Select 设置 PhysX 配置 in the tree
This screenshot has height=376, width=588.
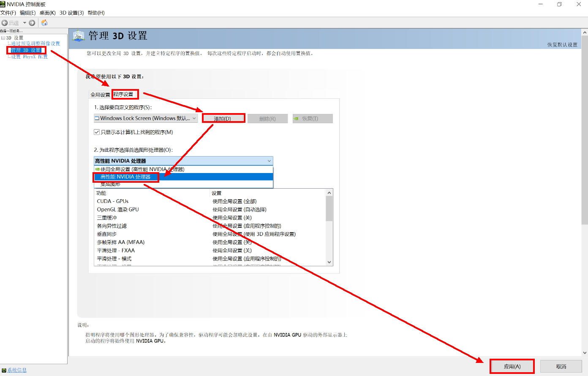click(29, 57)
